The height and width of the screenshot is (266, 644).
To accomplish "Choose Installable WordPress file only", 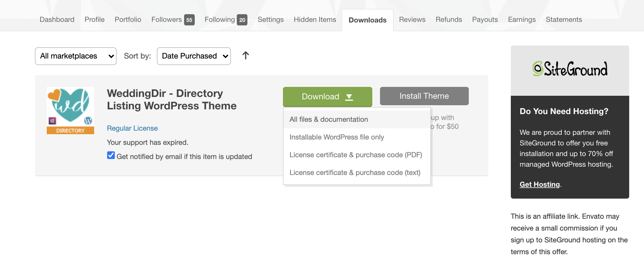I will 337,137.
